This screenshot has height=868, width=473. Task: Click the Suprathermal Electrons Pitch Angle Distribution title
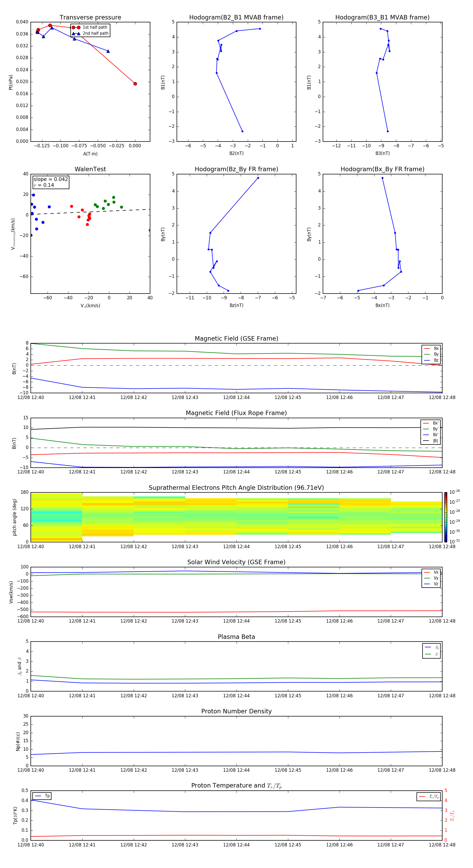(236, 488)
